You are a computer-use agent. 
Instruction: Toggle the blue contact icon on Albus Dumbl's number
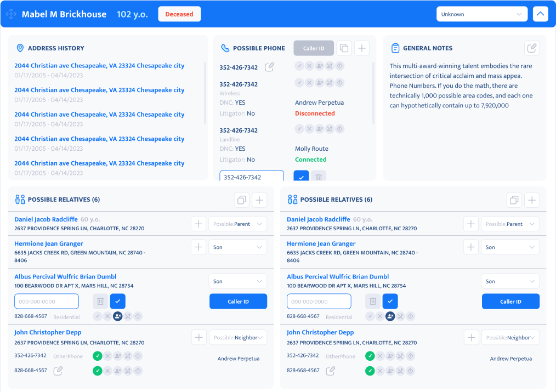click(117, 316)
